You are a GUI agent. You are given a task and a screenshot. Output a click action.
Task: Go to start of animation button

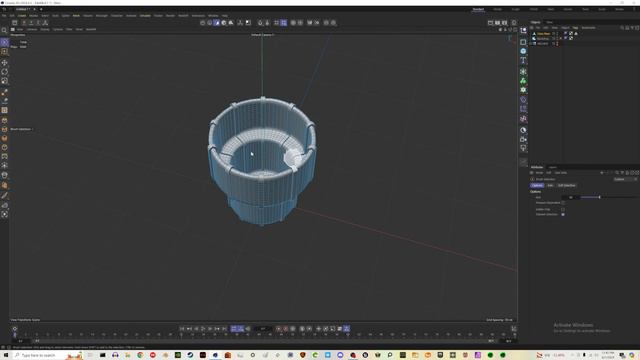pyautogui.click(x=182, y=329)
